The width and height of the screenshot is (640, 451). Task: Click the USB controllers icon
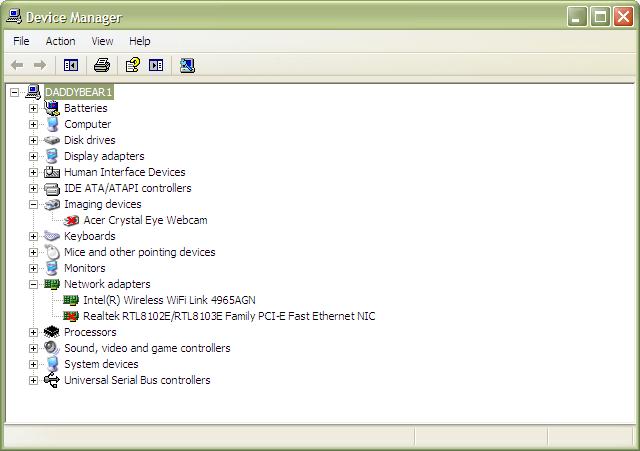52,380
